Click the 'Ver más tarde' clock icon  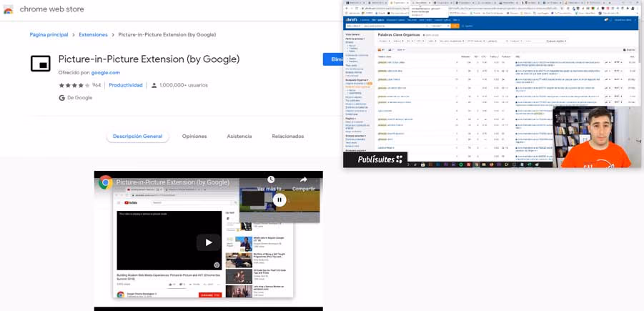271,179
